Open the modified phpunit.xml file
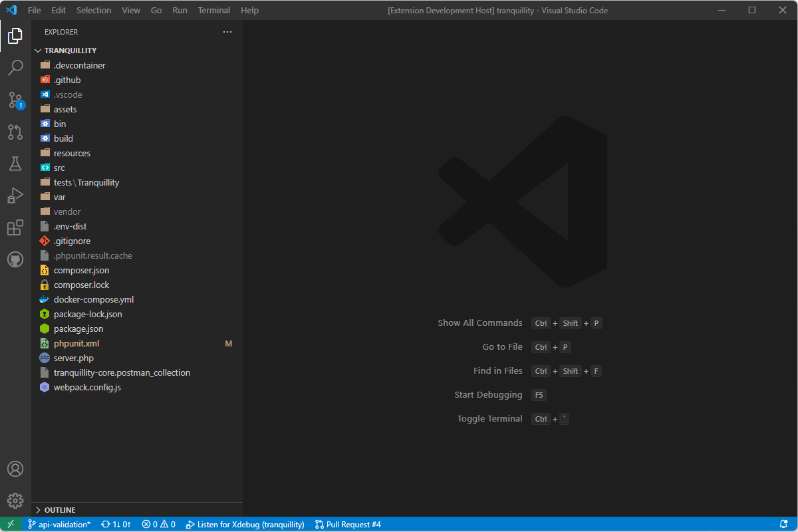The image size is (798, 532). [x=137, y=343]
